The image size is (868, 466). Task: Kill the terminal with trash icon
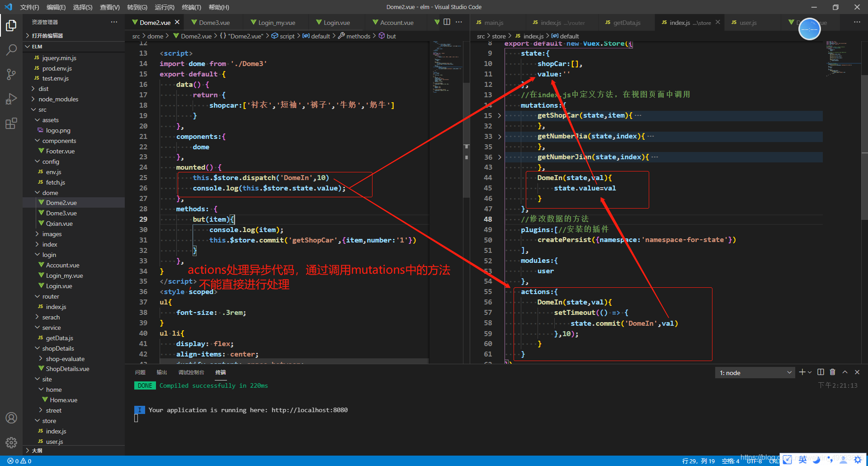(x=833, y=372)
